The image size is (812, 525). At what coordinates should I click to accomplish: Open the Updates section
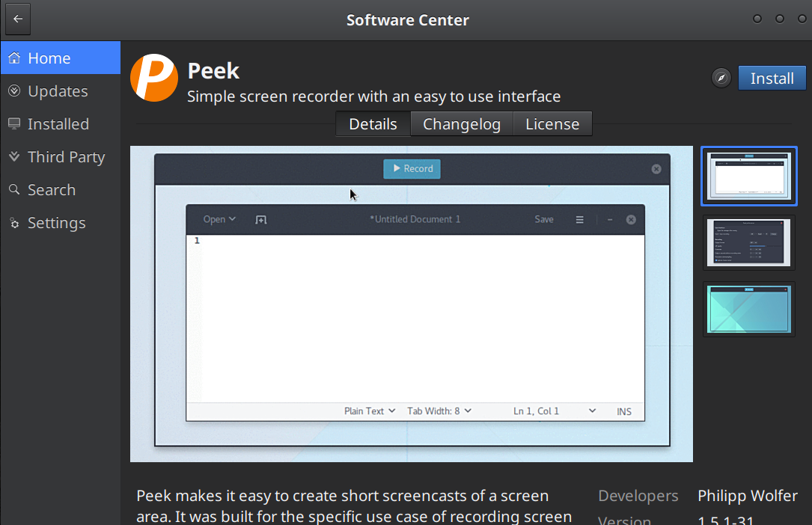(x=61, y=91)
